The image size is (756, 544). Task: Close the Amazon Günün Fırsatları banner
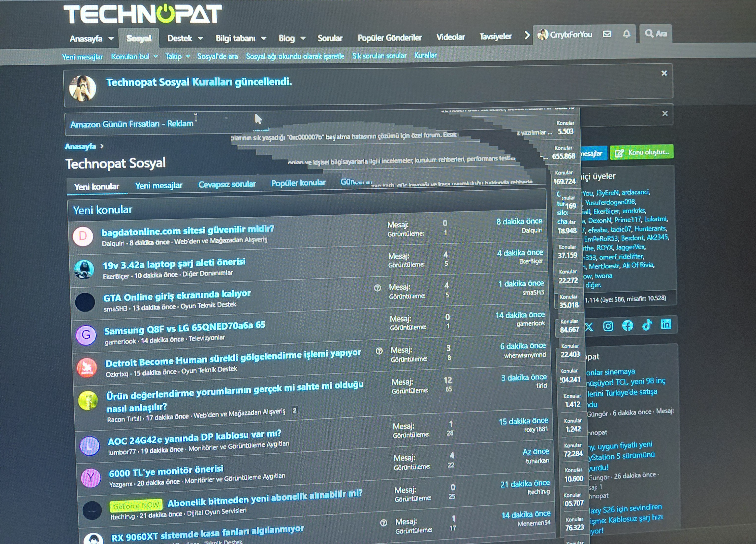[665, 113]
